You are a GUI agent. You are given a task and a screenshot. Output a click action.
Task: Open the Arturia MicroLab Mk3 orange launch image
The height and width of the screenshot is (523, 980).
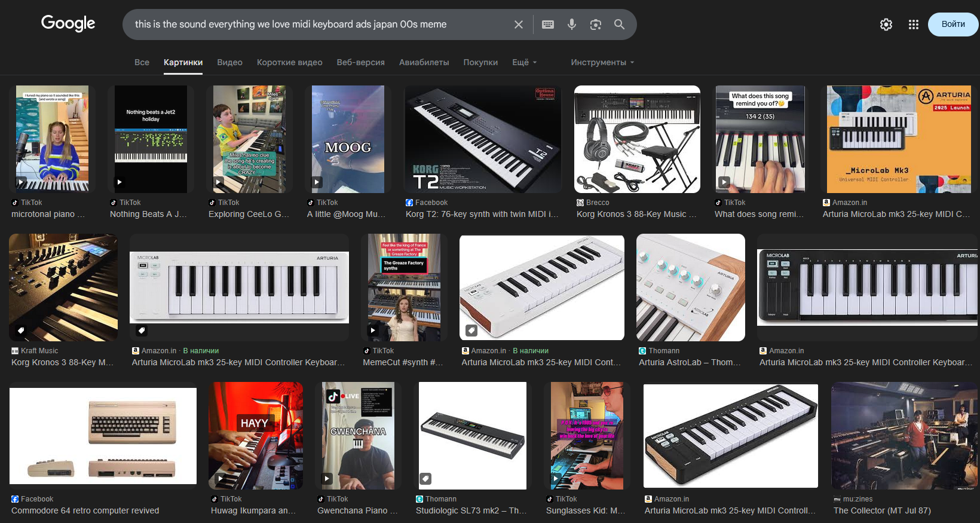click(899, 139)
